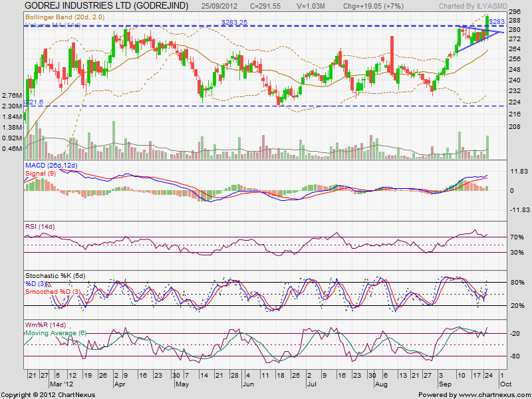Click the Stochastic %K (5d) label
Image resolution: width=532 pixels, height=399 pixels.
55,276
